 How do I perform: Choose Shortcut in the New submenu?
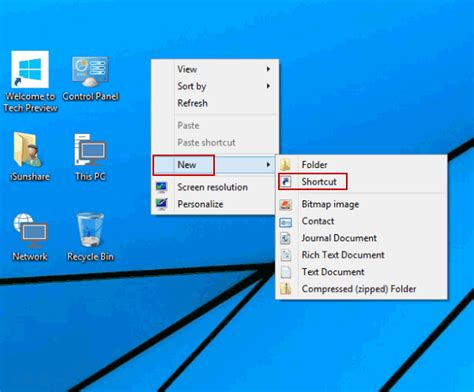361,181
